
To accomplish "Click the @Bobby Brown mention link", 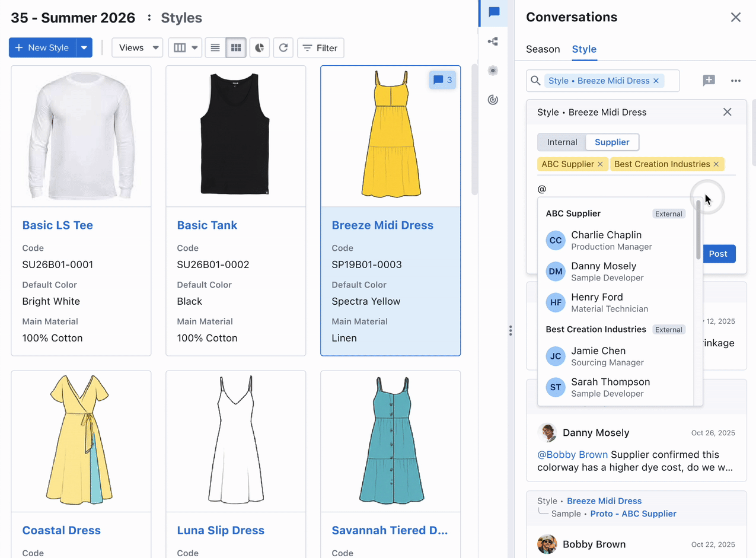I will pos(572,455).
